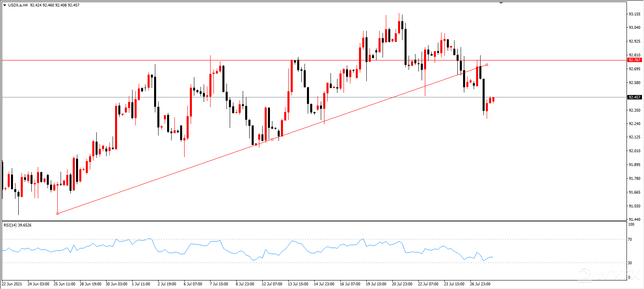Click the RSI(14) 39.6526 indicator label
The image size is (644, 289).
tap(17, 225)
